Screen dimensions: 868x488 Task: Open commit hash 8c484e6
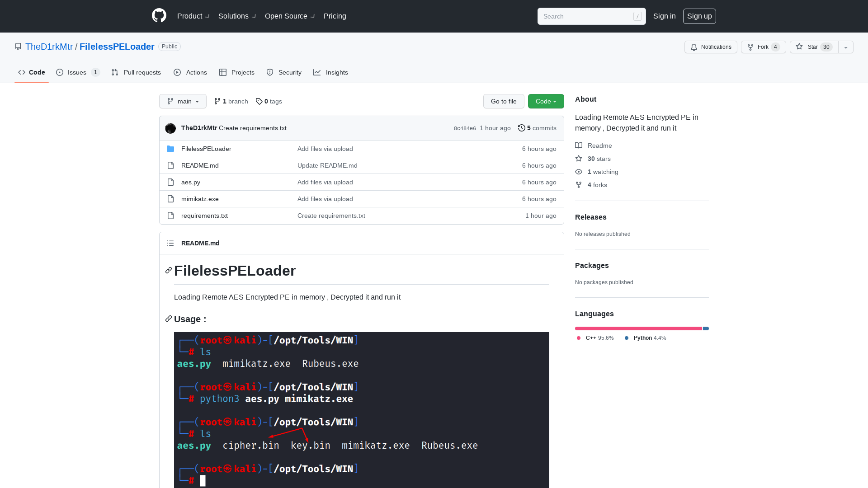tap(465, 128)
